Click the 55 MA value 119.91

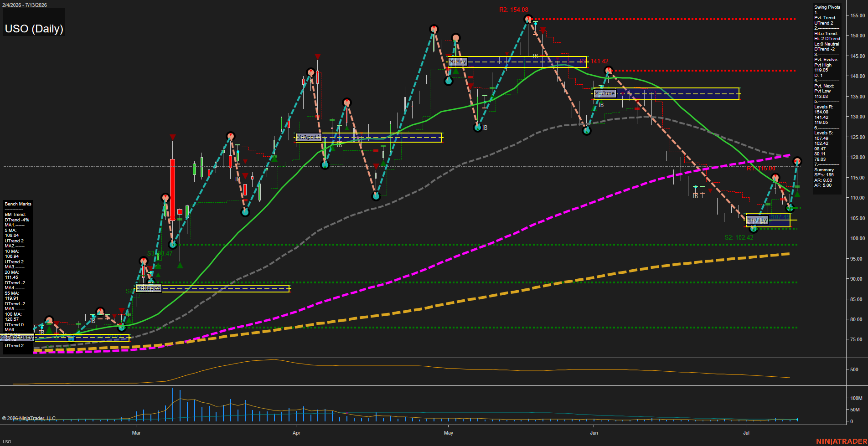(x=11, y=298)
